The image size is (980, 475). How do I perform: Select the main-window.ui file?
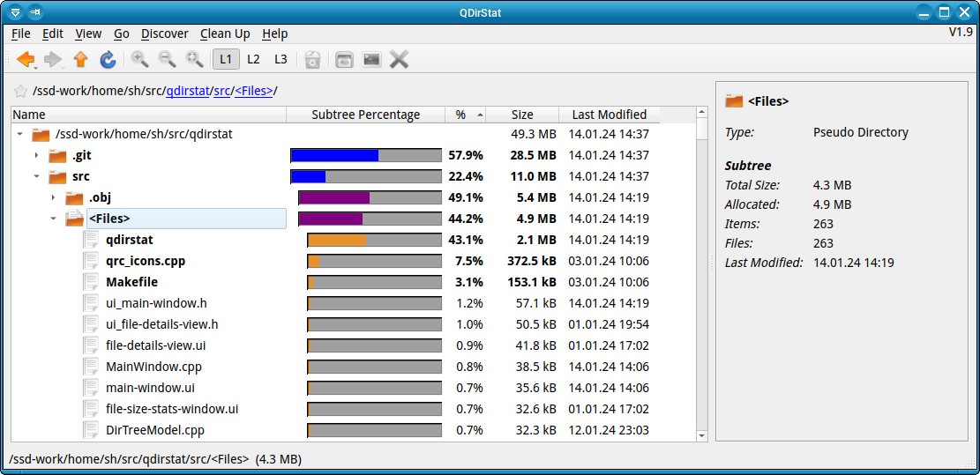pos(150,389)
